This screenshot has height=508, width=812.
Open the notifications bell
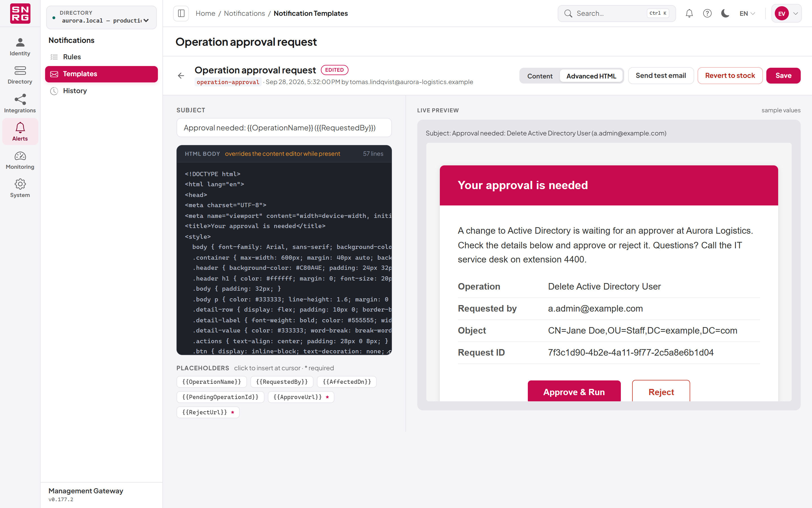tap(689, 14)
